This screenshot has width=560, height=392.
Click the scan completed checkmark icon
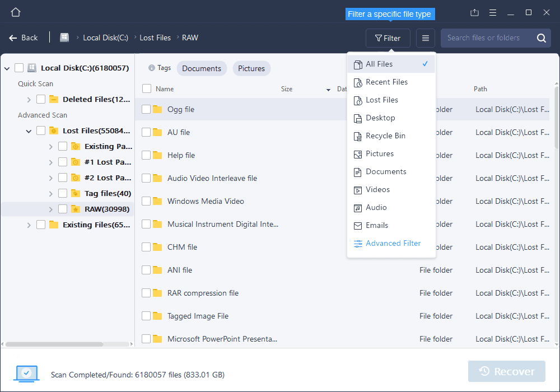click(x=26, y=374)
